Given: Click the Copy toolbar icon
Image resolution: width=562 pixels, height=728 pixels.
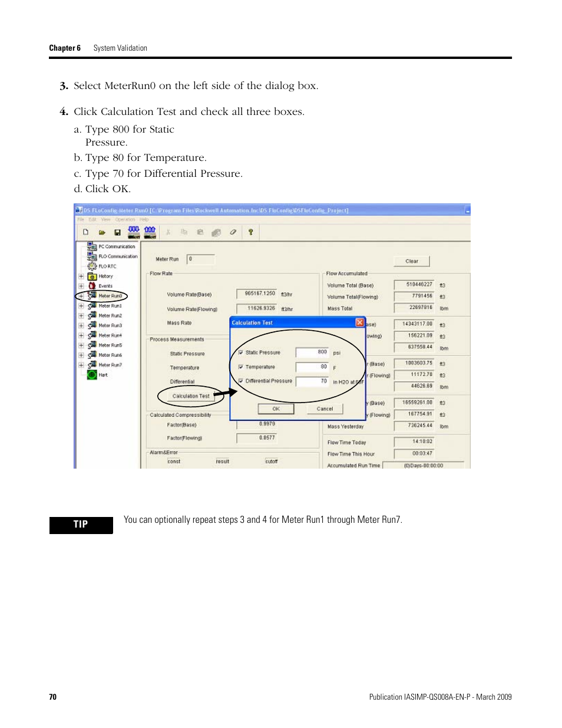Looking at the screenshot, I should 184,232.
